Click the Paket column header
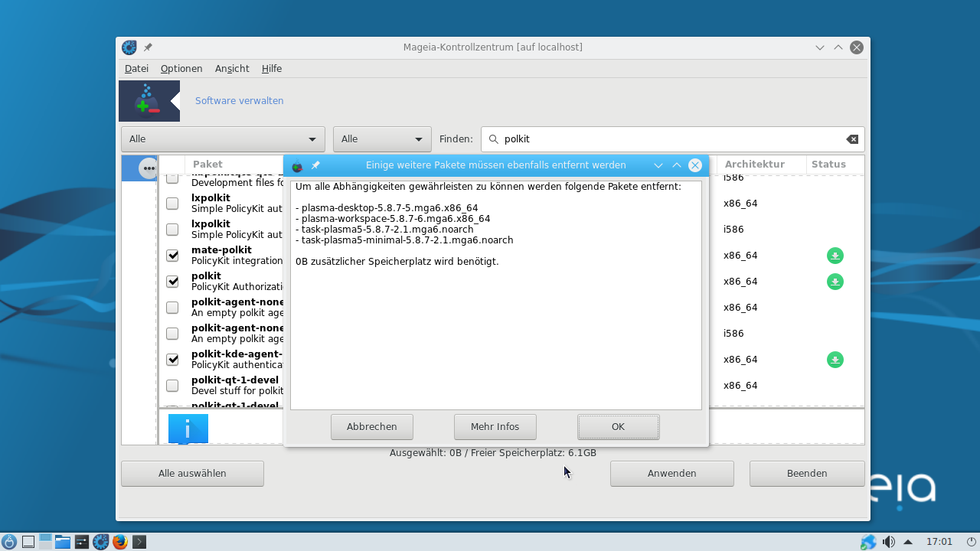Image resolution: width=980 pixels, height=551 pixels. (207, 165)
